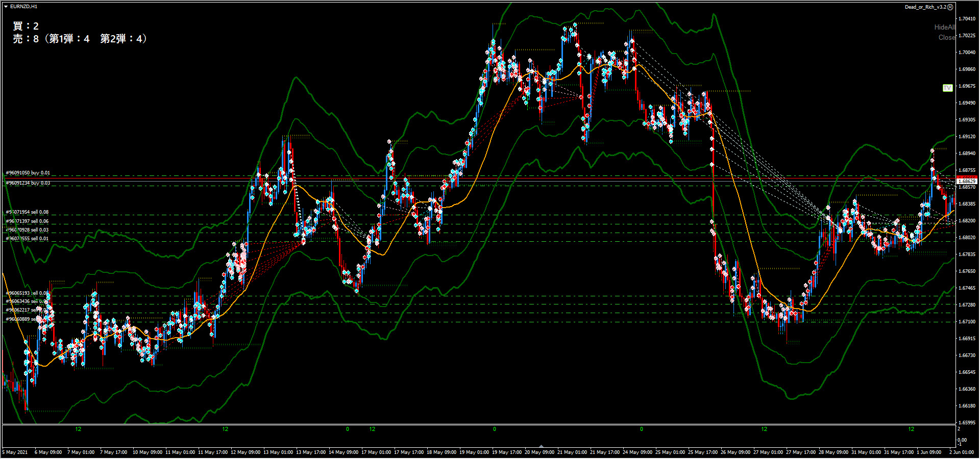Viewport: 980px width, 459px height.
Task: Click the current price tag 1.68629
Action: [967, 181]
